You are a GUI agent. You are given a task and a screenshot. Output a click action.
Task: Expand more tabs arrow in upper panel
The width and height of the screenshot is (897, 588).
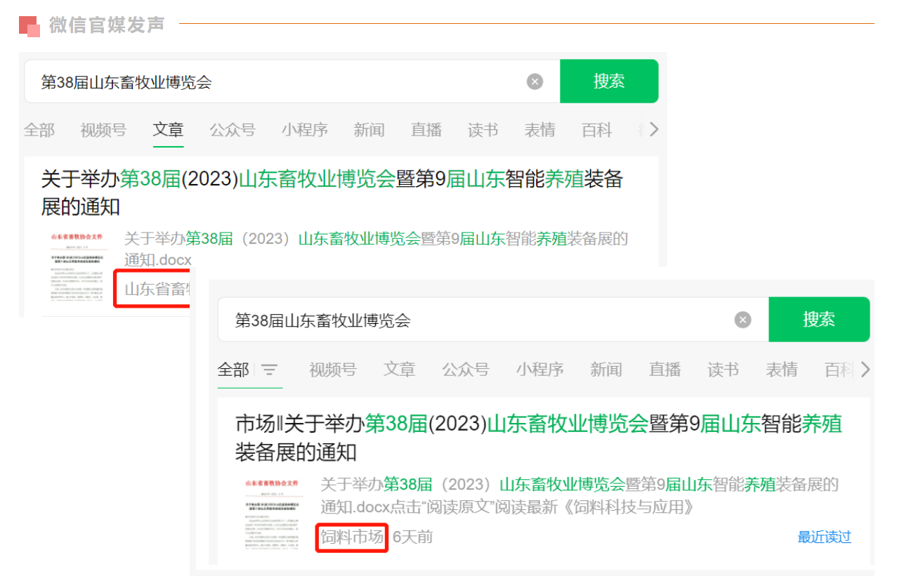coord(654,130)
